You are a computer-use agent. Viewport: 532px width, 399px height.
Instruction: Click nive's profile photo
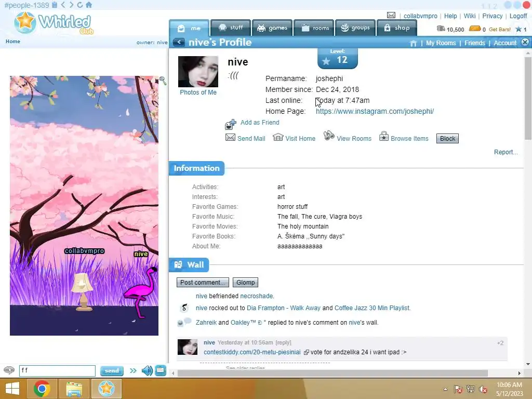pyautogui.click(x=198, y=72)
